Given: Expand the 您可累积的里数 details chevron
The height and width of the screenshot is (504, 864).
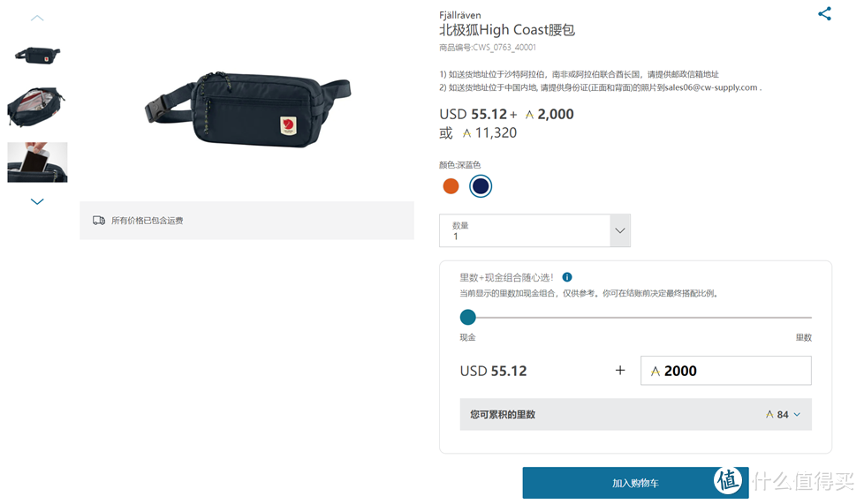Looking at the screenshot, I should pos(797,415).
